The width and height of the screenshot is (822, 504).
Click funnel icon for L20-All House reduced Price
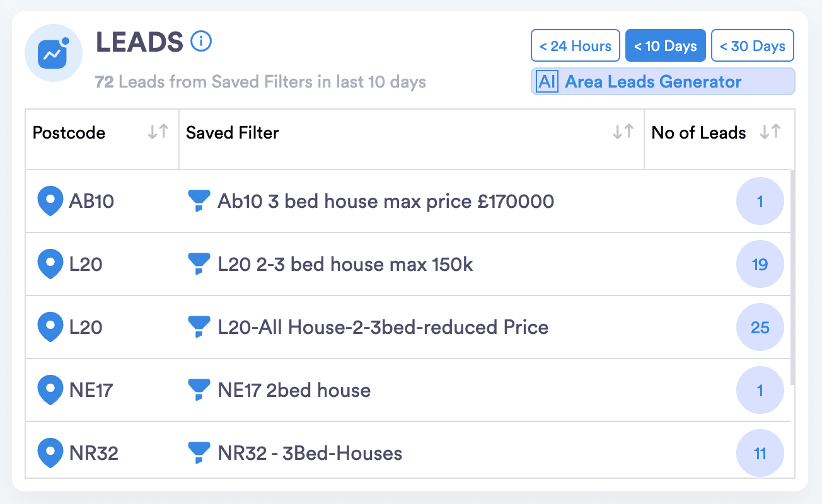pos(199,328)
